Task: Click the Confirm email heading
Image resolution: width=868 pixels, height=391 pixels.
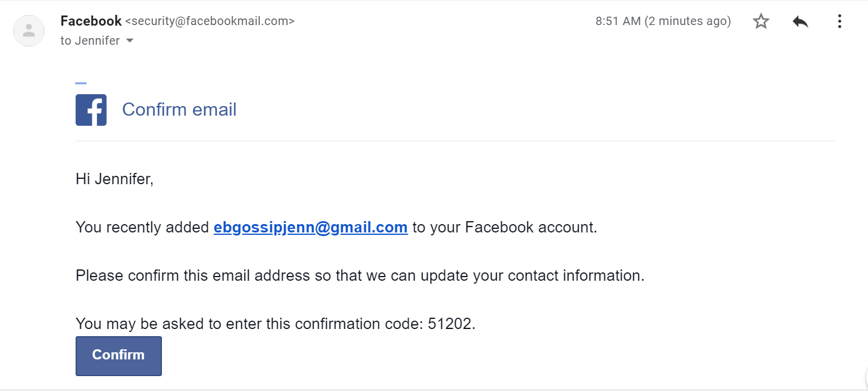Action: click(x=179, y=110)
